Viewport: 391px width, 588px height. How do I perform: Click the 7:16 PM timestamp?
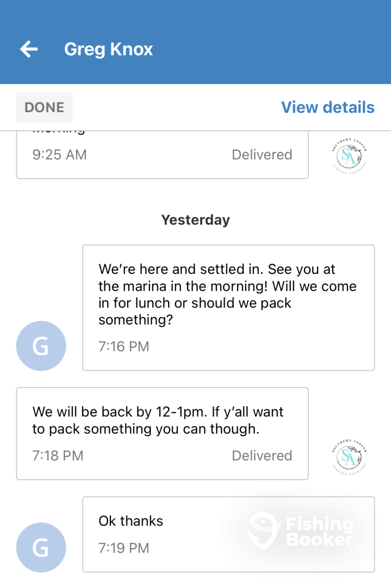pyautogui.click(x=123, y=346)
